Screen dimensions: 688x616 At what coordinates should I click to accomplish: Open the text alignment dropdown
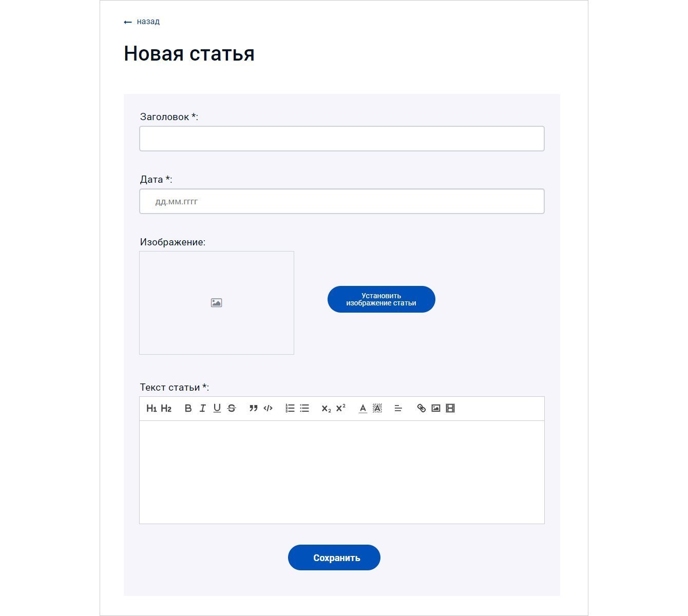(398, 409)
